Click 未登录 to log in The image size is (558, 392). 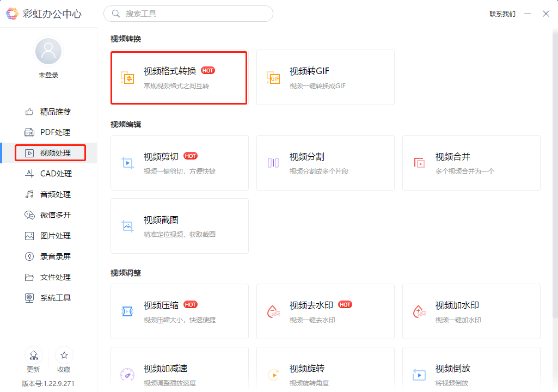click(48, 75)
